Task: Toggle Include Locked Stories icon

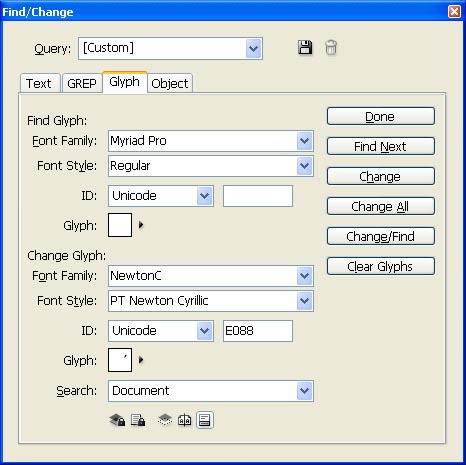Action: pyautogui.click(x=138, y=420)
